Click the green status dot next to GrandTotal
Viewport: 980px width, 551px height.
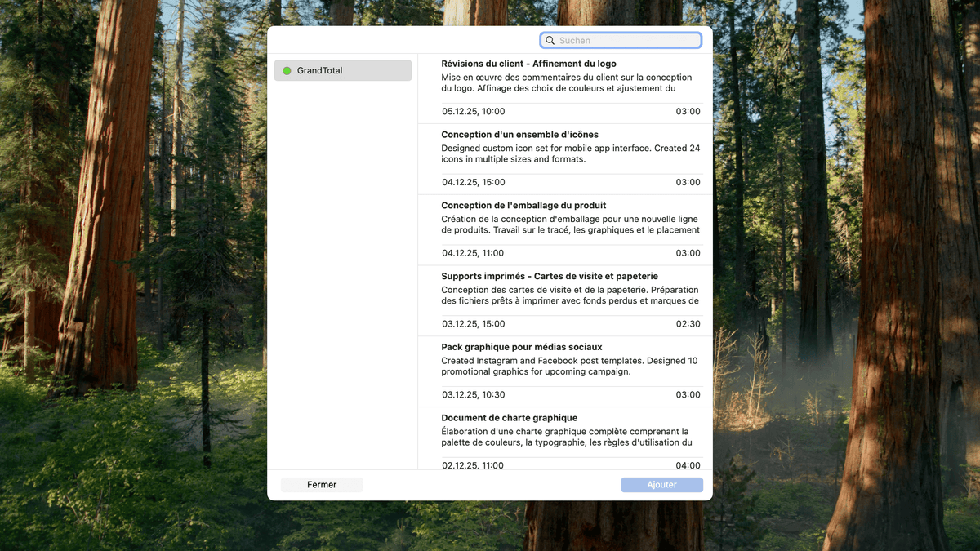pyautogui.click(x=287, y=70)
